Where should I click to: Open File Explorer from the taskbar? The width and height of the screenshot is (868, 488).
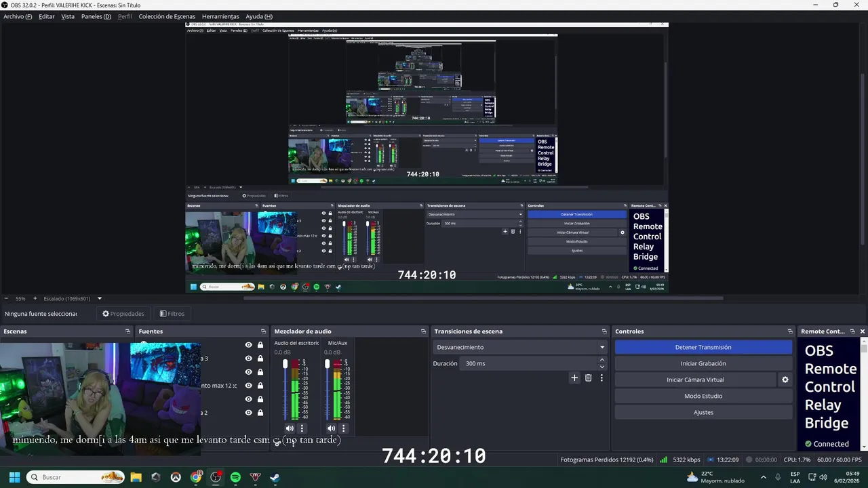click(136, 477)
